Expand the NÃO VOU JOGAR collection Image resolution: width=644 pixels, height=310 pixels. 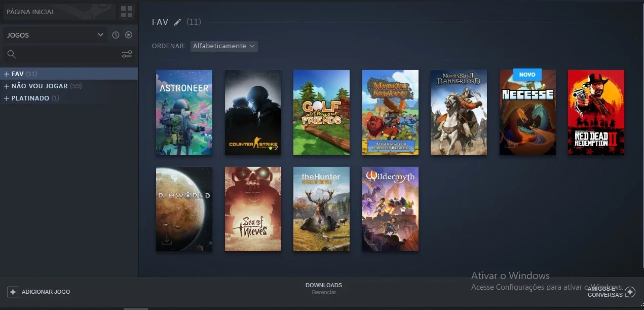(x=7, y=86)
